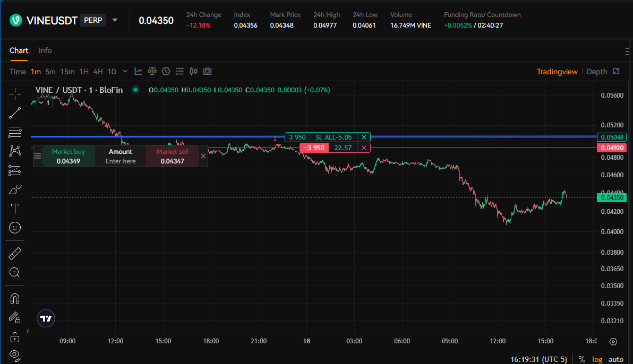
Task: Toggle the auto scale mode
Action: (615, 359)
